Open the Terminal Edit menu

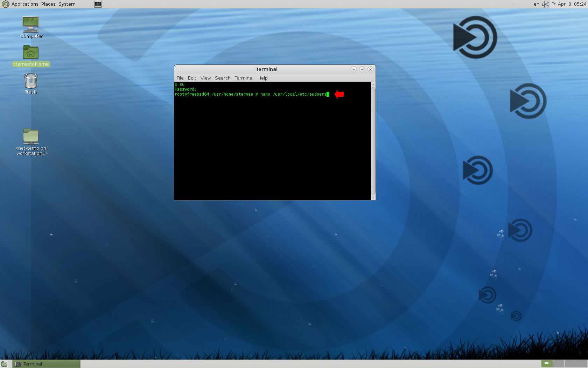(192, 78)
